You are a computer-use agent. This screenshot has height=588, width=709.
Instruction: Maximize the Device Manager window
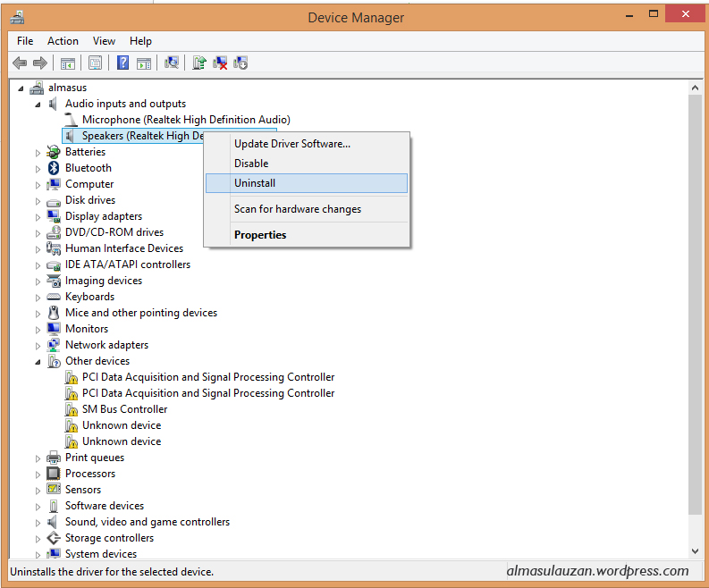(653, 14)
